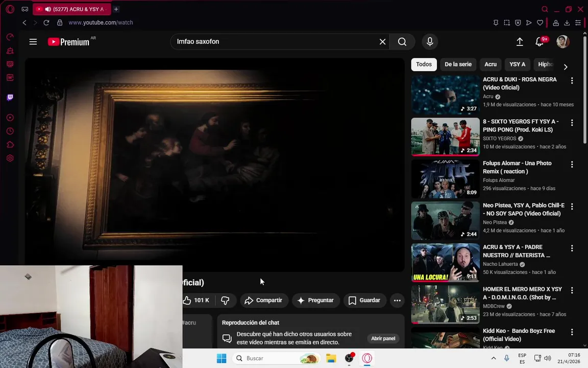Open PING PONG video thumbnail
This screenshot has height=368, width=588.
(445, 136)
